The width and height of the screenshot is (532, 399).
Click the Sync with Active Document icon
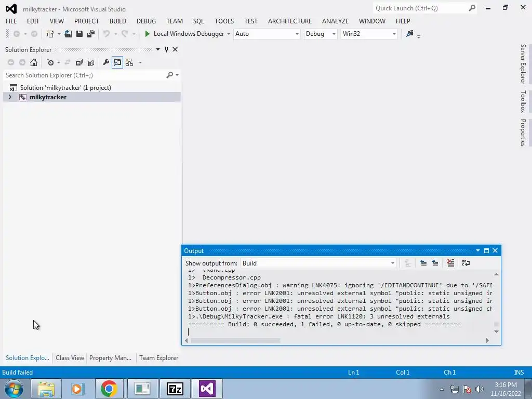68,62
